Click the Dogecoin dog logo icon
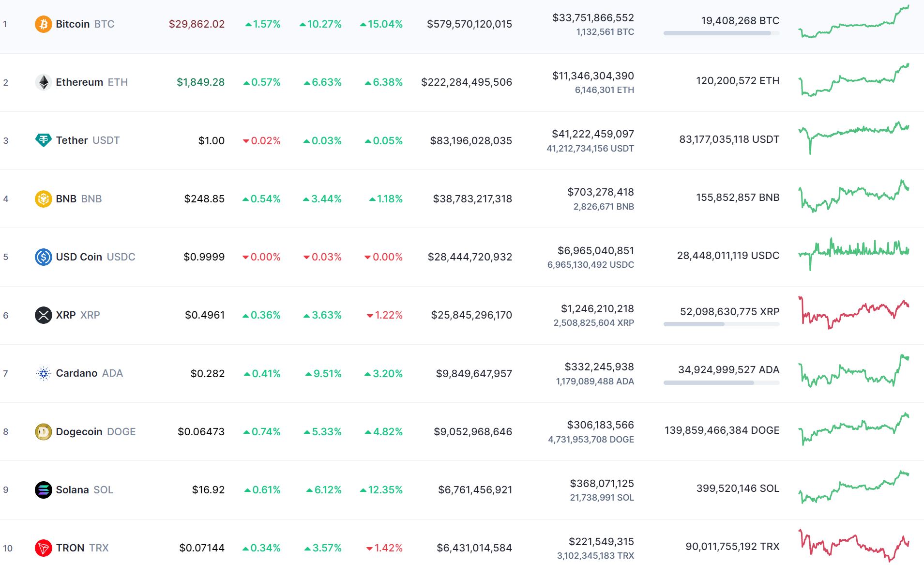 coord(43,431)
